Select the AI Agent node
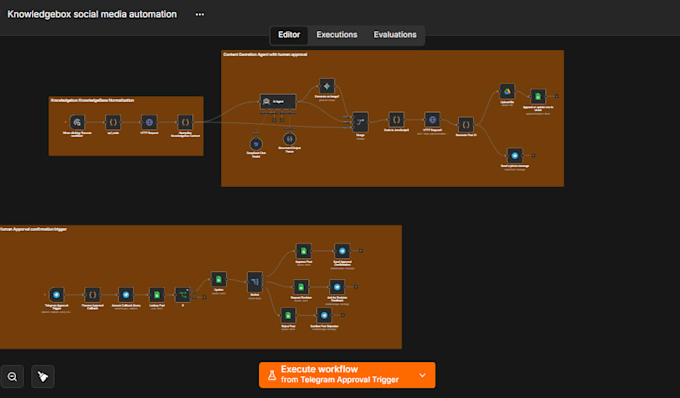 278,101
